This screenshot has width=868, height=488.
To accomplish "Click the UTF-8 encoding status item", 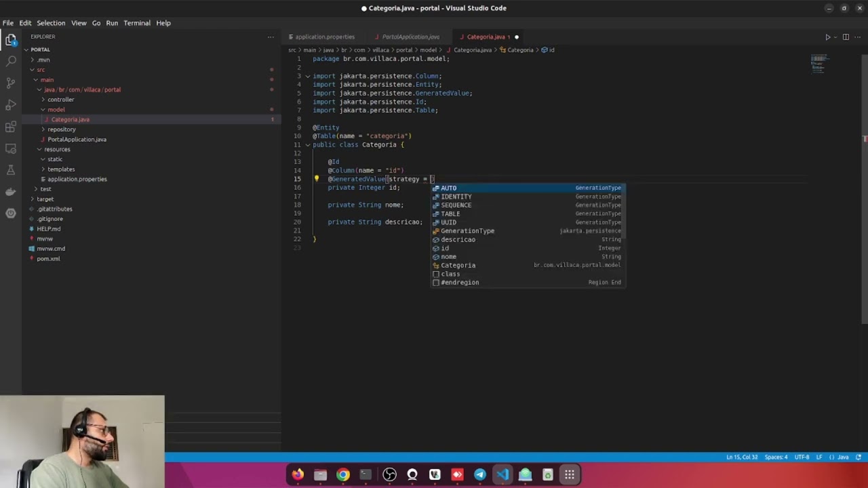I will click(802, 457).
